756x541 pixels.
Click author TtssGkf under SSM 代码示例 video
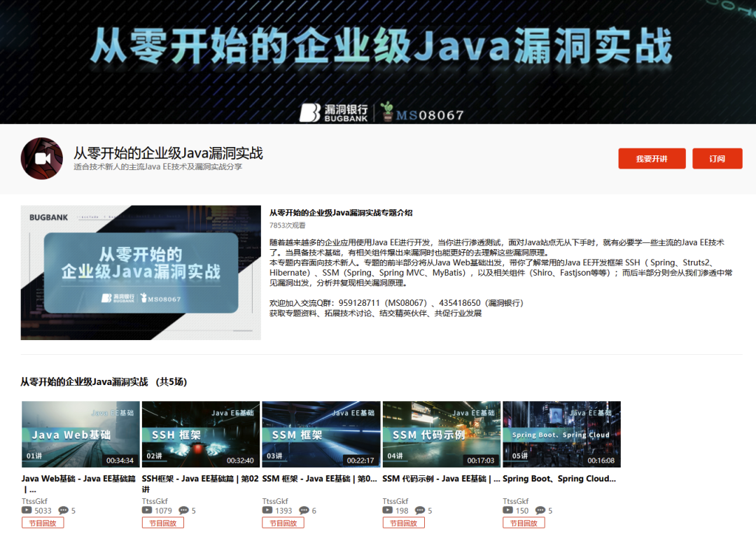pyautogui.click(x=395, y=501)
